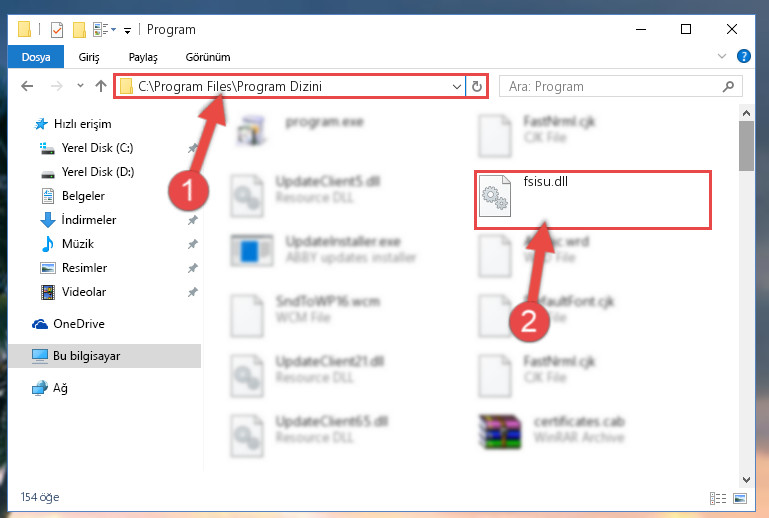Open the Paylaş ribbon tab

[143, 57]
